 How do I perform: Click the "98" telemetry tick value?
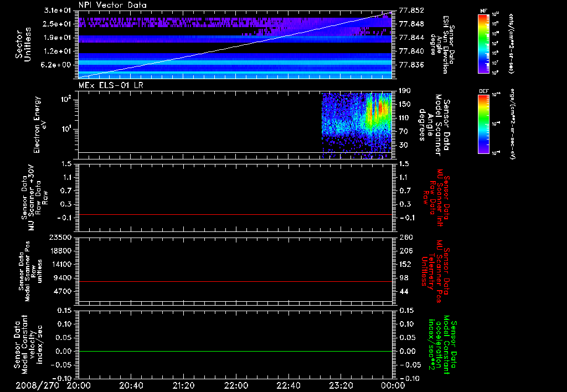coord(404,278)
